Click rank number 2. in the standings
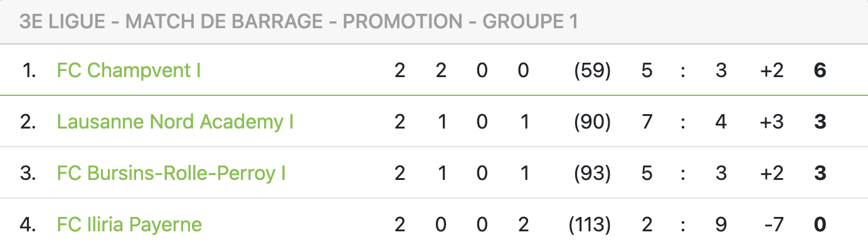868x247 pixels. point(28,122)
